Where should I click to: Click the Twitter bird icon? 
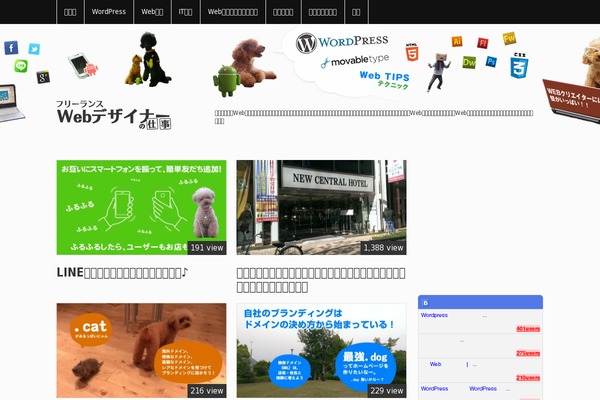pyautogui.click(x=34, y=49)
